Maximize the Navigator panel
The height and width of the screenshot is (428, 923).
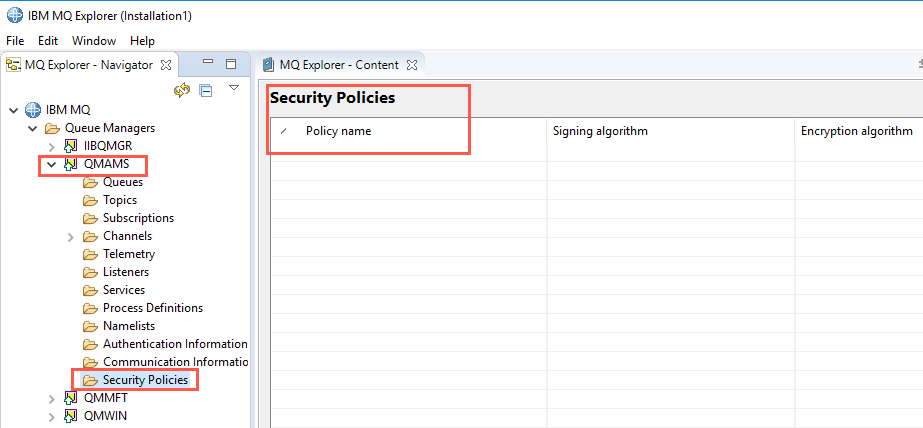pyautogui.click(x=231, y=64)
